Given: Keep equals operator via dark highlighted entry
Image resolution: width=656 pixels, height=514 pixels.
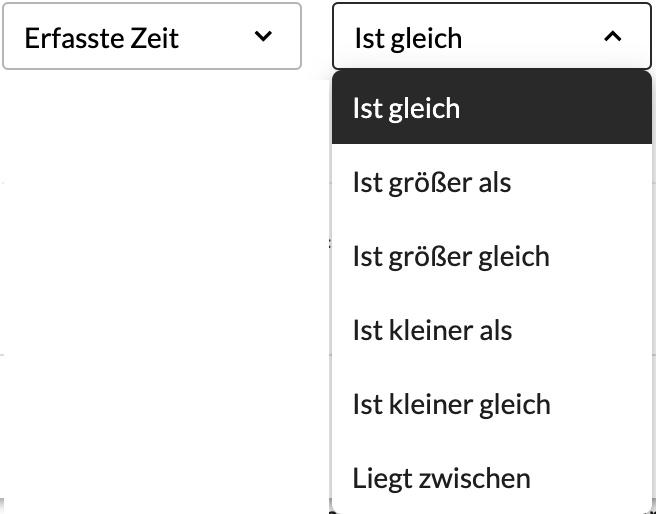Looking at the screenshot, I should 492,107.
